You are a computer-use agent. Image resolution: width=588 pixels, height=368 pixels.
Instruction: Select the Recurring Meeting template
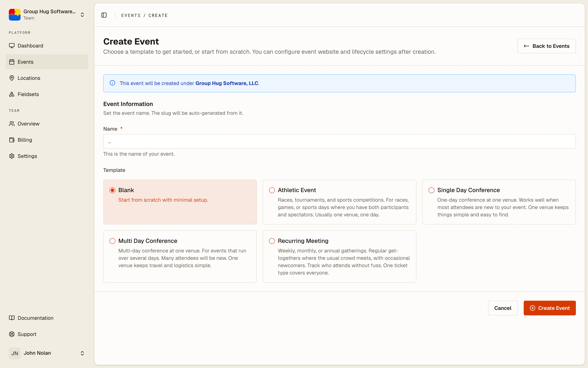point(339,256)
